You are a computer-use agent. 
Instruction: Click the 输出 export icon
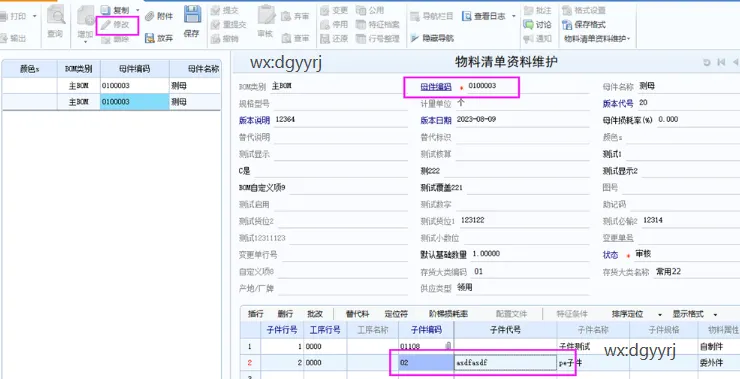point(4,38)
